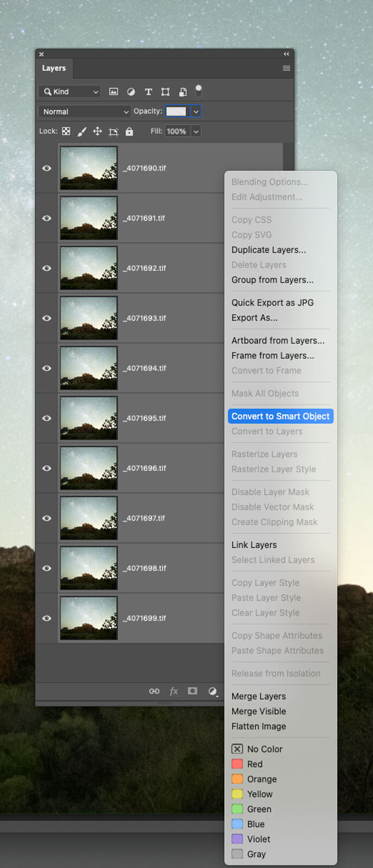The width and height of the screenshot is (373, 868).
Task: Choose Convert to Smart Object
Action: pyautogui.click(x=280, y=416)
